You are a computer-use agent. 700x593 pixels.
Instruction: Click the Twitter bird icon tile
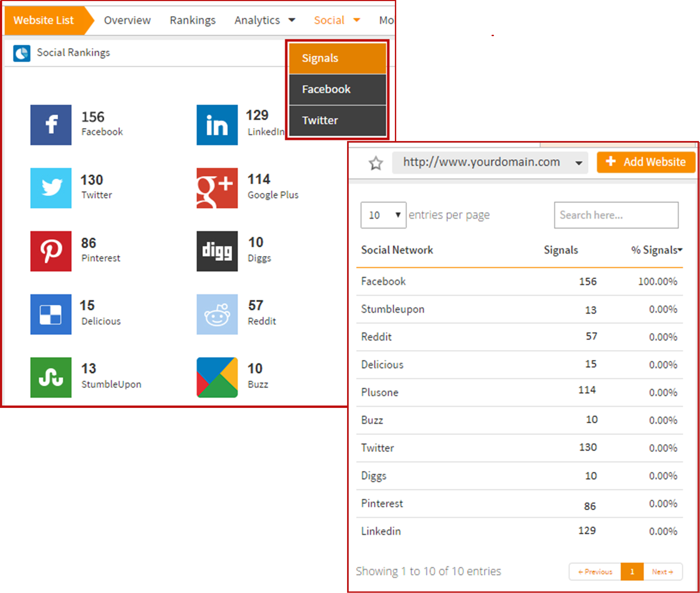click(x=51, y=188)
